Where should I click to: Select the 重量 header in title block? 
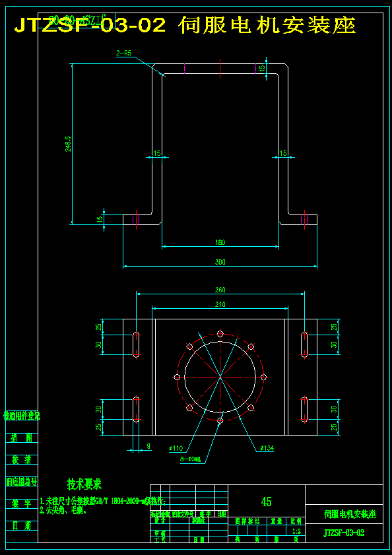(276, 521)
